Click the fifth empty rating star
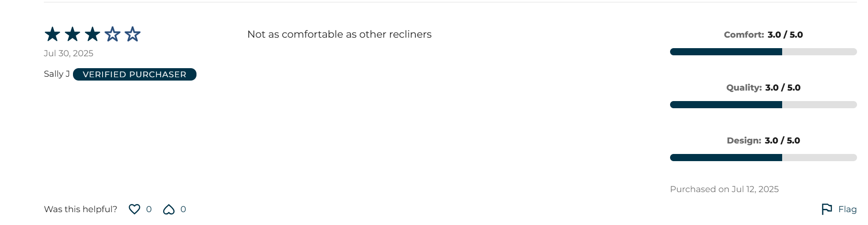 133,34
